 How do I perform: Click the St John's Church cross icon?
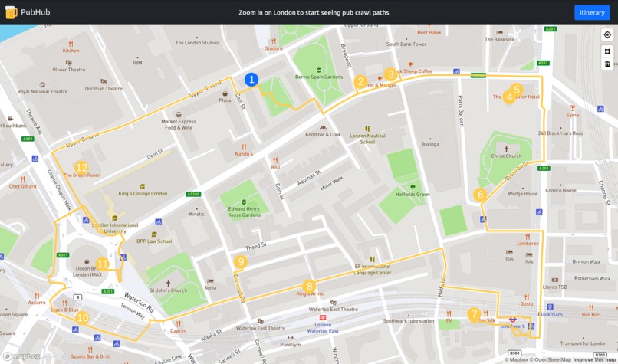(x=168, y=284)
